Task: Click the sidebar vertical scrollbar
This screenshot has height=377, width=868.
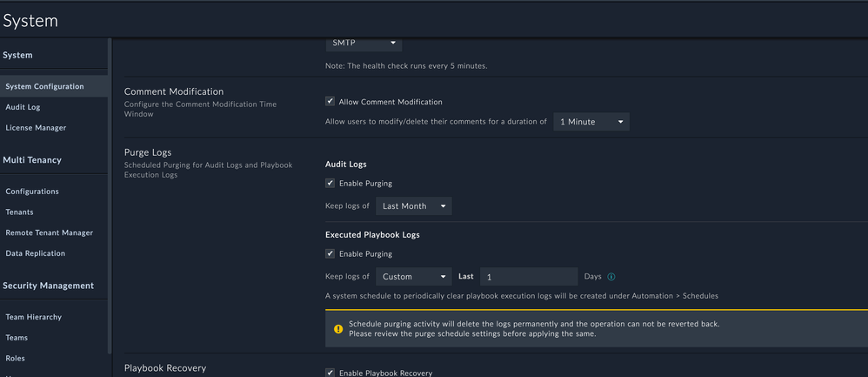Action: [110, 174]
